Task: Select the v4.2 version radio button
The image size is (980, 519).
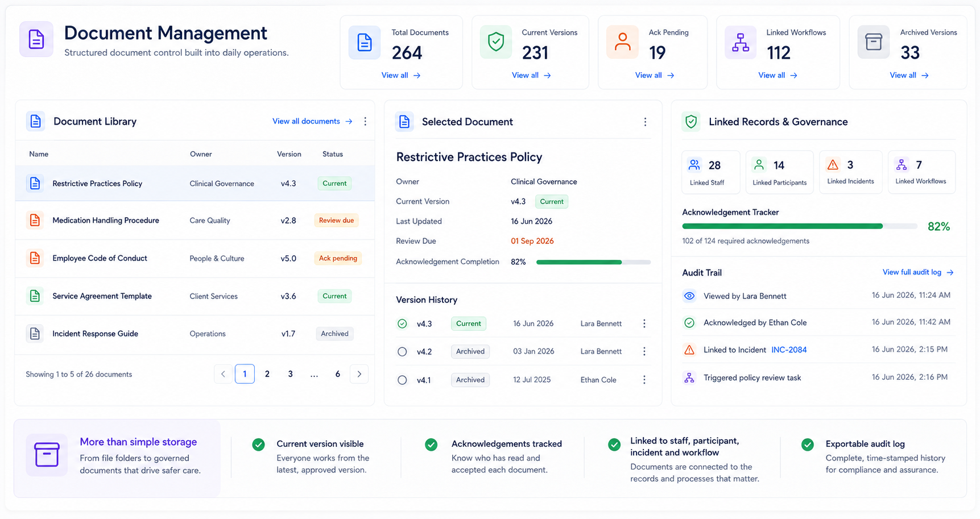Action: pyautogui.click(x=402, y=351)
